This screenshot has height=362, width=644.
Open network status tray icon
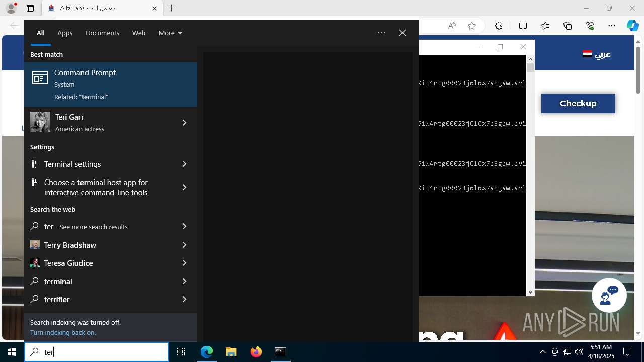[x=567, y=352]
